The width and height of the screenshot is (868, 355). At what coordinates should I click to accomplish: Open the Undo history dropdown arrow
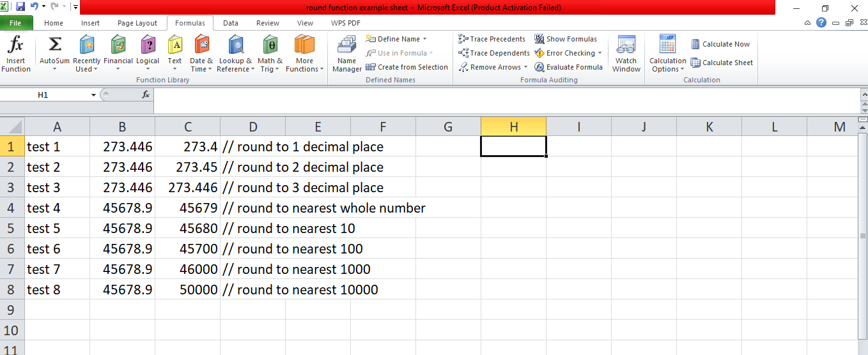tap(43, 7)
